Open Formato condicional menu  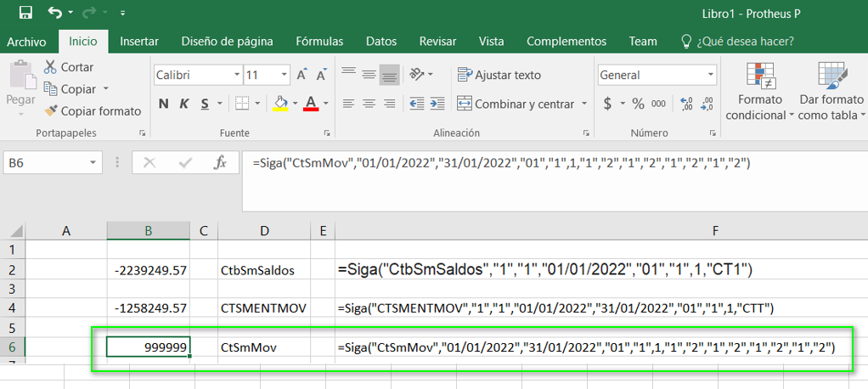coord(760,91)
